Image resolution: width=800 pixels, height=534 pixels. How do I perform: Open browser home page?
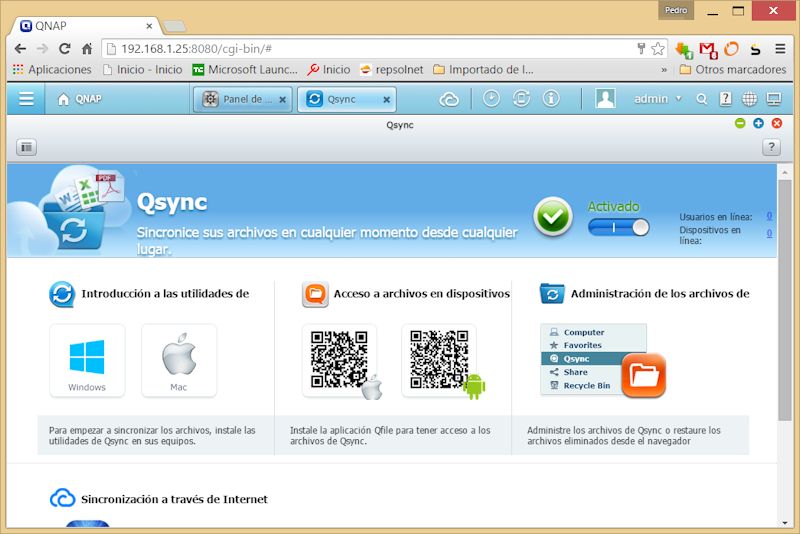[87, 49]
